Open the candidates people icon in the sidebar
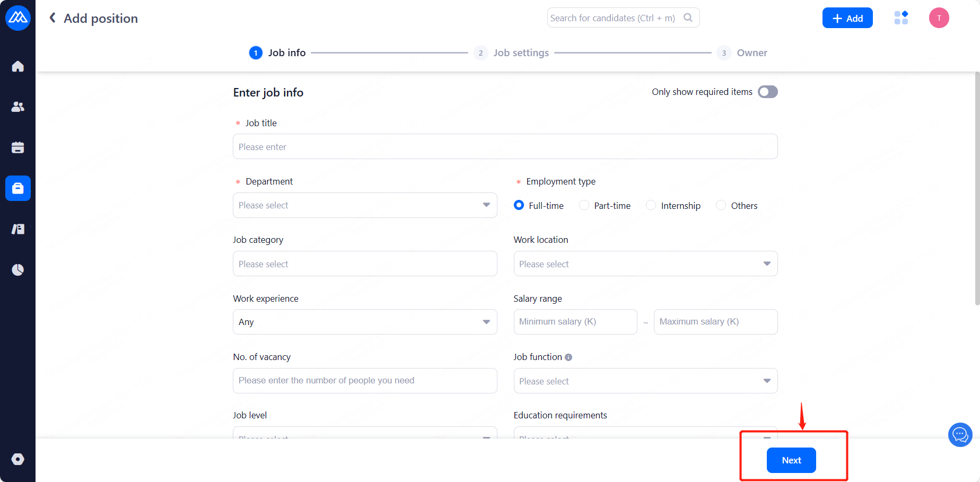The height and width of the screenshot is (482, 980). [x=17, y=107]
